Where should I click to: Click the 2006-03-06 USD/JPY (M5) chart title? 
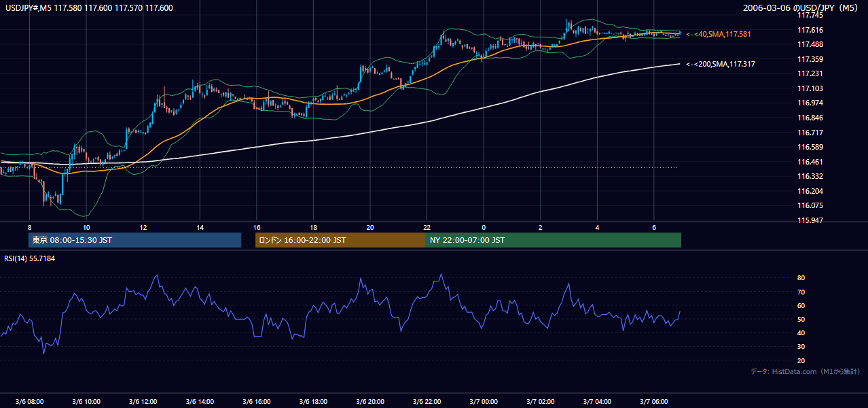(x=801, y=8)
